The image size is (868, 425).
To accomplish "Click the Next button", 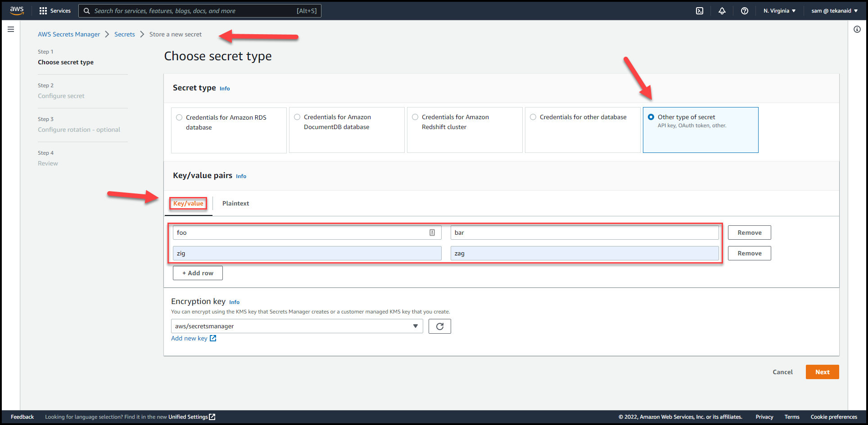I will point(822,372).
